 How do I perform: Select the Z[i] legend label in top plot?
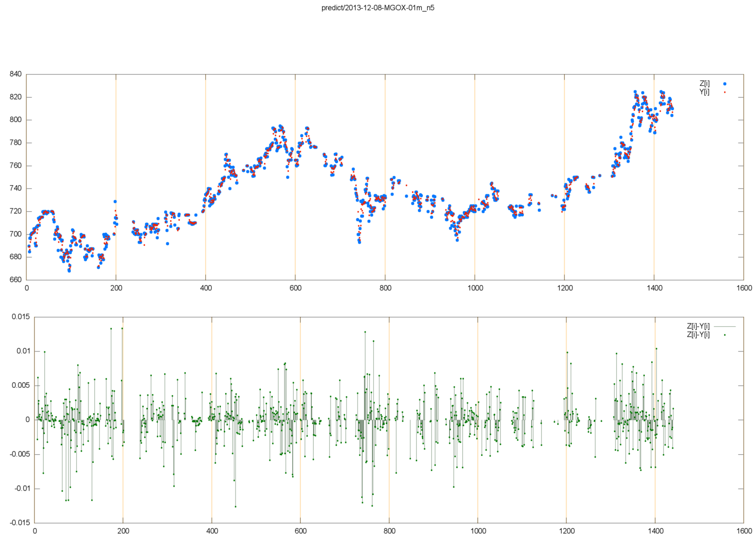click(704, 84)
